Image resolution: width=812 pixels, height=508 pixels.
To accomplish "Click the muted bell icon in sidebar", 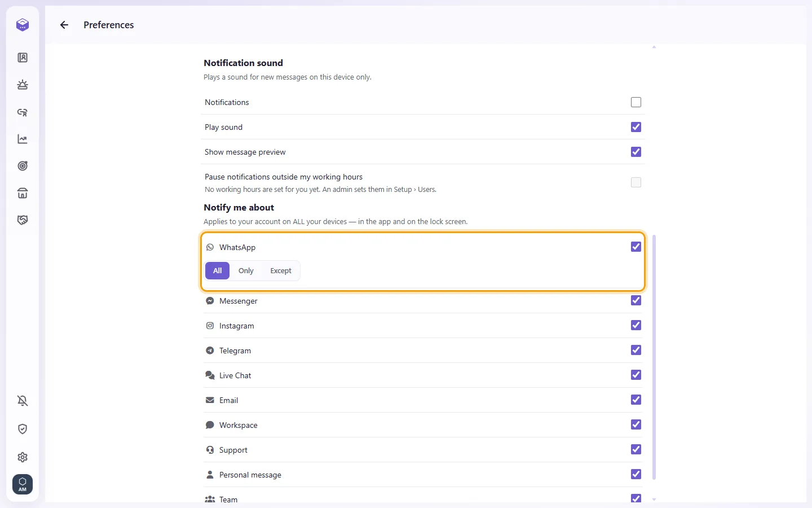I will [23, 401].
